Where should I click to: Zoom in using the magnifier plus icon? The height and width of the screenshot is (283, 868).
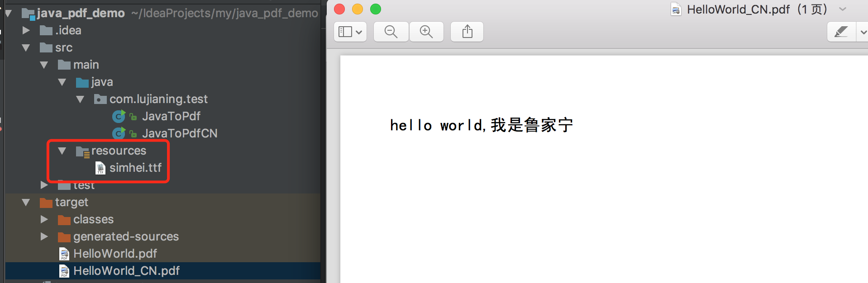[426, 32]
